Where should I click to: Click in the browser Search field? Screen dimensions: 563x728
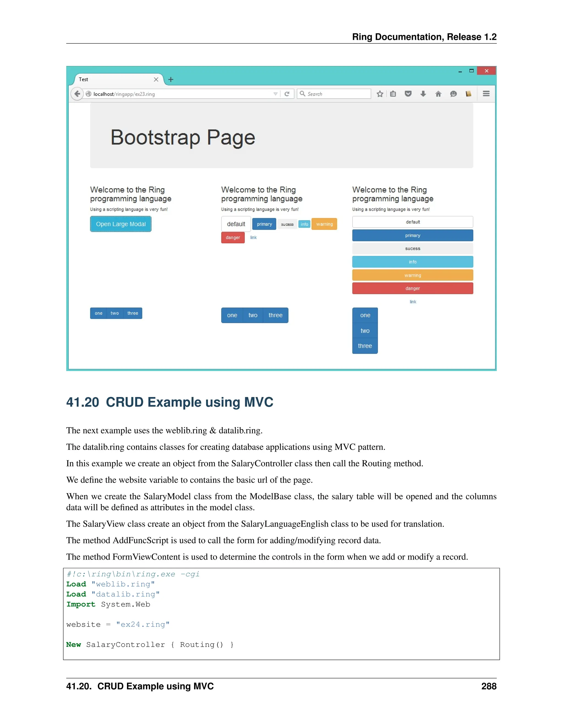point(337,94)
